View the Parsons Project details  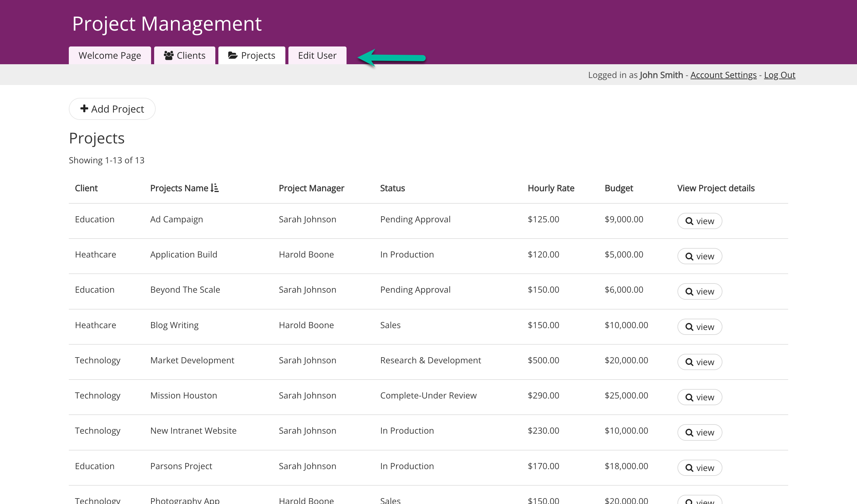click(x=699, y=468)
